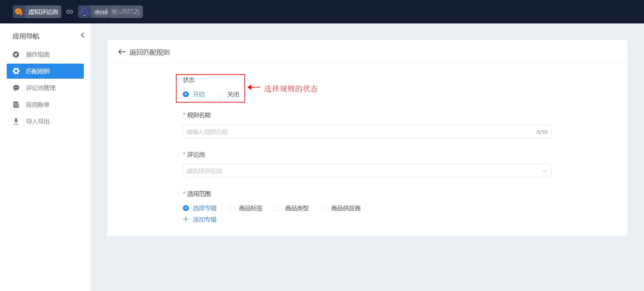The image size is (644, 291).
Task: Open 导入导出 menu item
Action: click(45, 121)
